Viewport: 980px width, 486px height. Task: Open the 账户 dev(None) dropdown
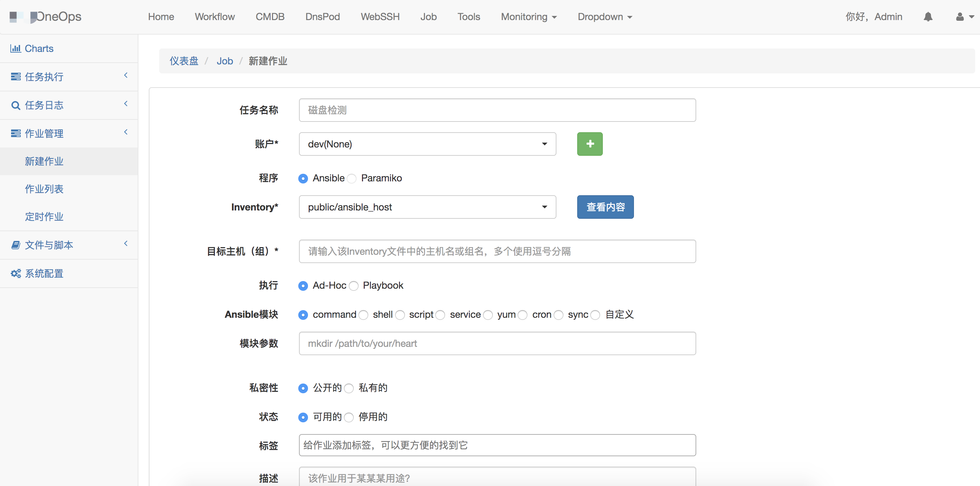click(x=427, y=144)
